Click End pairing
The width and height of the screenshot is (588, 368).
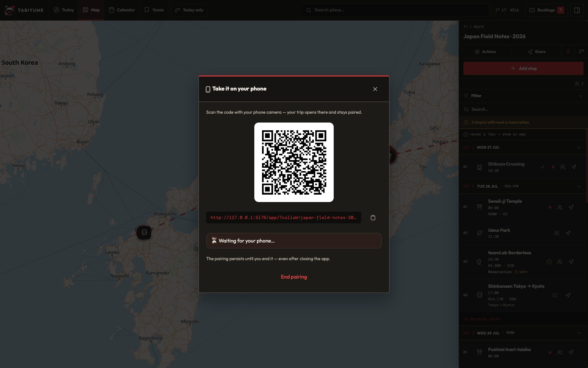pos(294,277)
